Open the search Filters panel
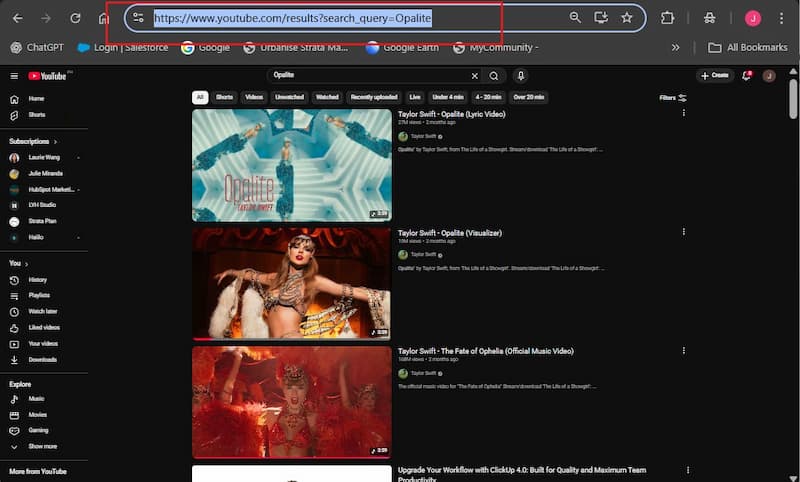The width and height of the screenshot is (800, 482). click(672, 97)
